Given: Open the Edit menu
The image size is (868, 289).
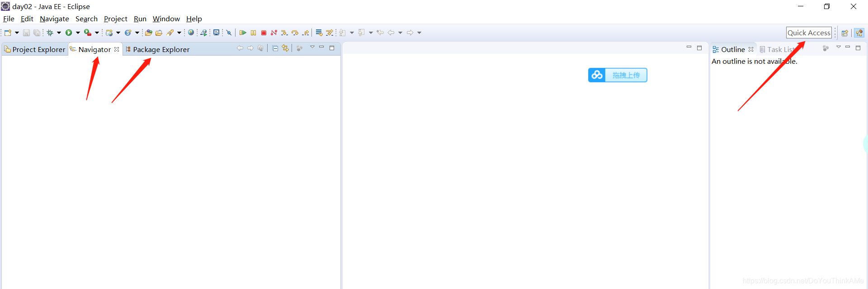Looking at the screenshot, I should coord(27,19).
